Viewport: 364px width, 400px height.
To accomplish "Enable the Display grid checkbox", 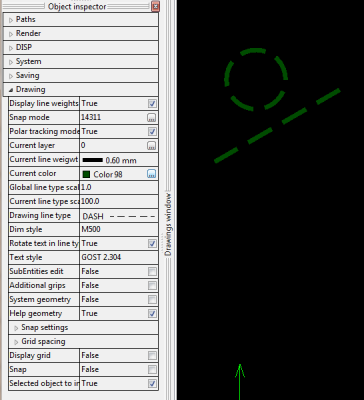I will [152, 356].
